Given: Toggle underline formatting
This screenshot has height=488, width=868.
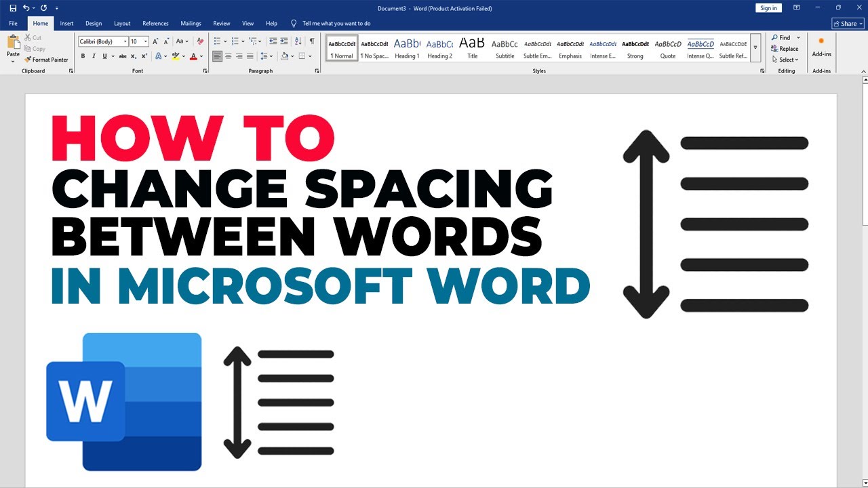Looking at the screenshot, I should coord(103,56).
